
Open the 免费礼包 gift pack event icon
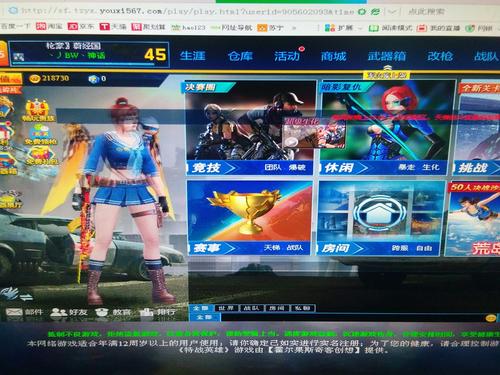[x=42, y=155]
